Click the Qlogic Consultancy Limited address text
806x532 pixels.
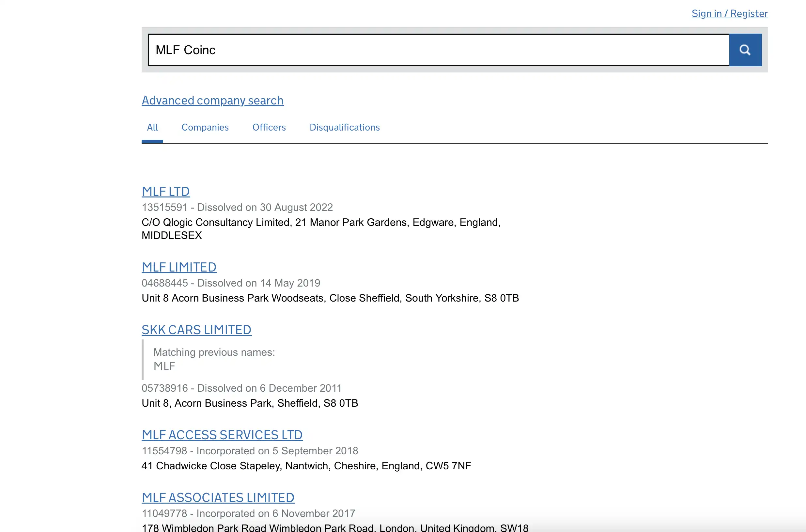(321, 229)
